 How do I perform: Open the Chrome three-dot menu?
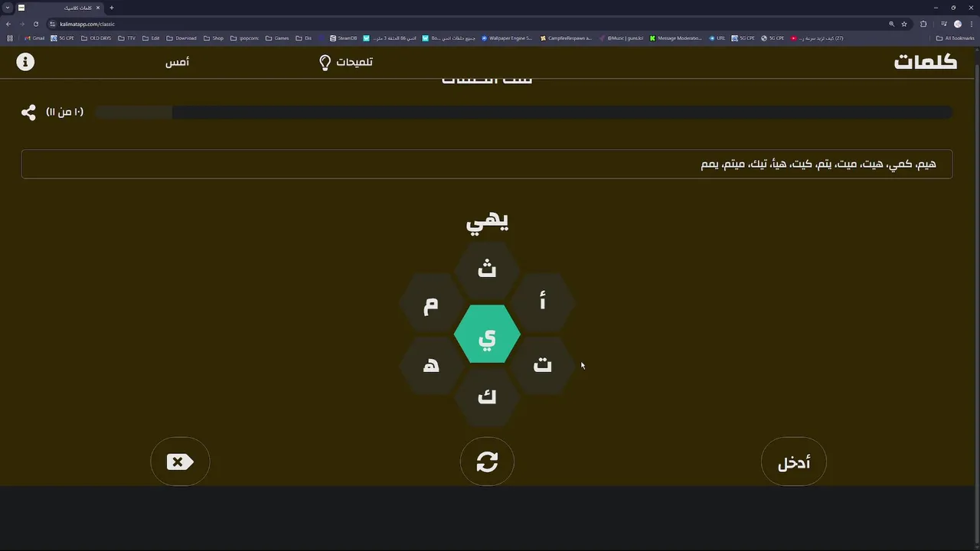pyautogui.click(x=972, y=24)
